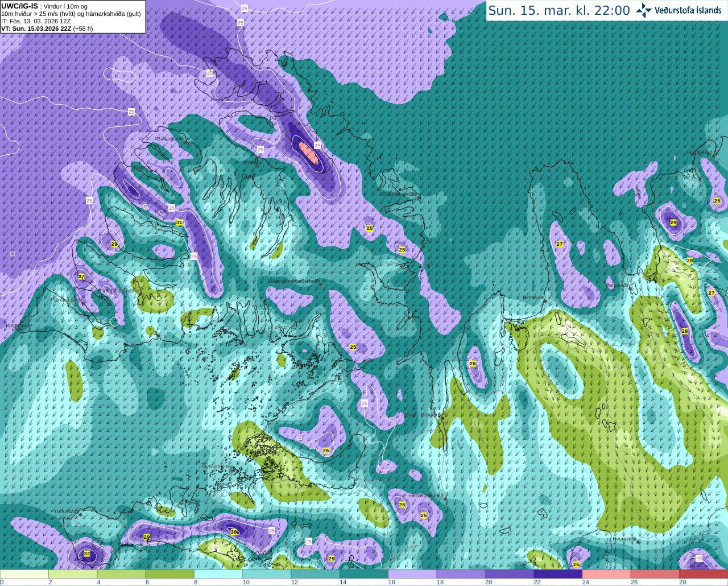Select the dark teal 14–16 legend swatch
The width and height of the screenshot is (728, 586).
[x=364, y=574]
